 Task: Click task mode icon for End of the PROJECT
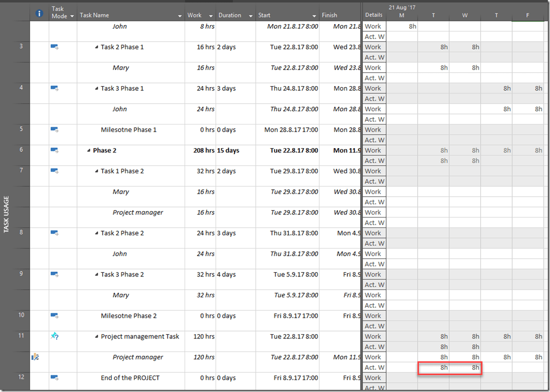point(54,378)
